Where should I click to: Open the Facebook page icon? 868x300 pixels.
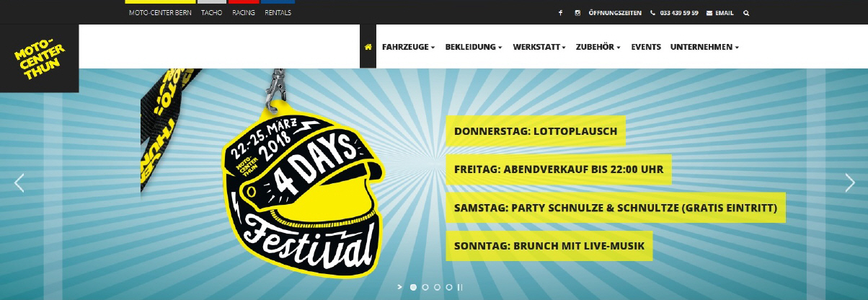tap(560, 13)
